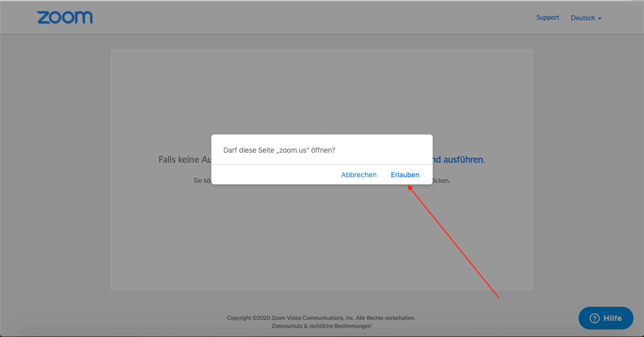The height and width of the screenshot is (337, 644).
Task: Click the 'Sie kö' instruction text fragment
Action: (202, 180)
